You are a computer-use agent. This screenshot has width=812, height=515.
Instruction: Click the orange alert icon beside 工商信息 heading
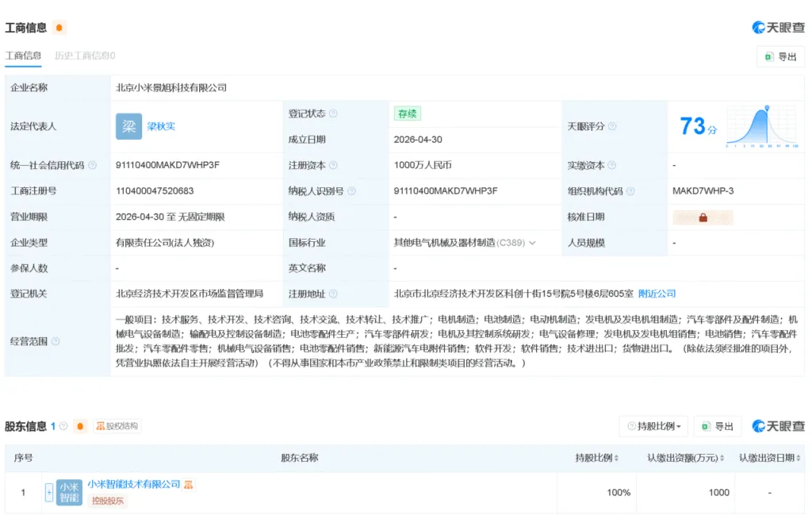[x=59, y=28]
